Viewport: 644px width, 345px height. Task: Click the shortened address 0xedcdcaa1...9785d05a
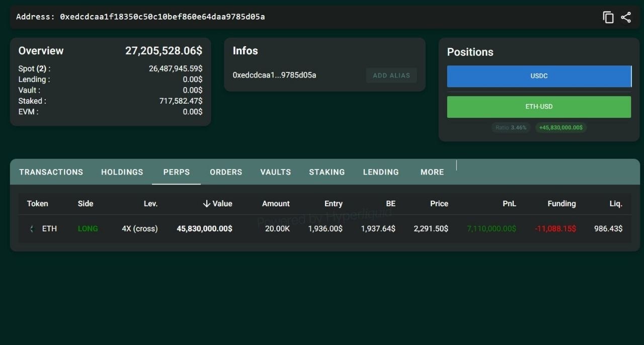pyautogui.click(x=274, y=75)
